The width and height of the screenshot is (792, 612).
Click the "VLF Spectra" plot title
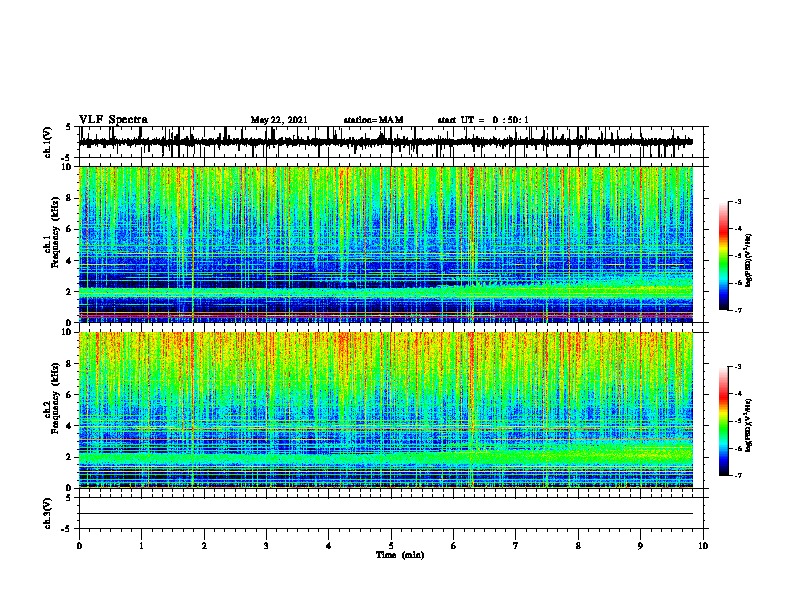pos(113,119)
